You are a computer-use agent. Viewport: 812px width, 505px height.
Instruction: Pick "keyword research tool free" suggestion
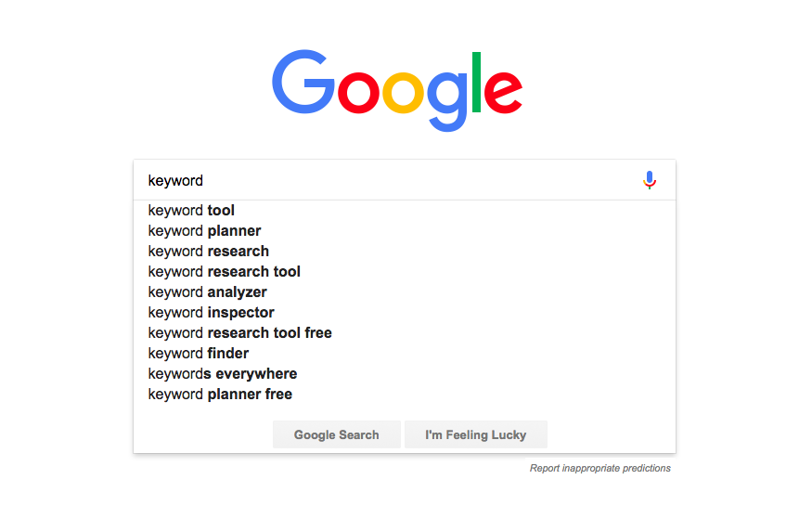click(x=405, y=333)
